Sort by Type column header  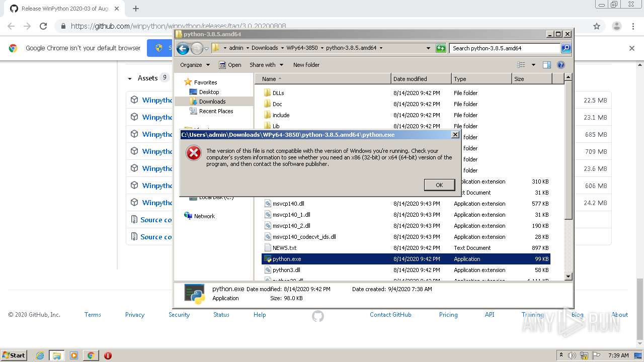click(481, 79)
